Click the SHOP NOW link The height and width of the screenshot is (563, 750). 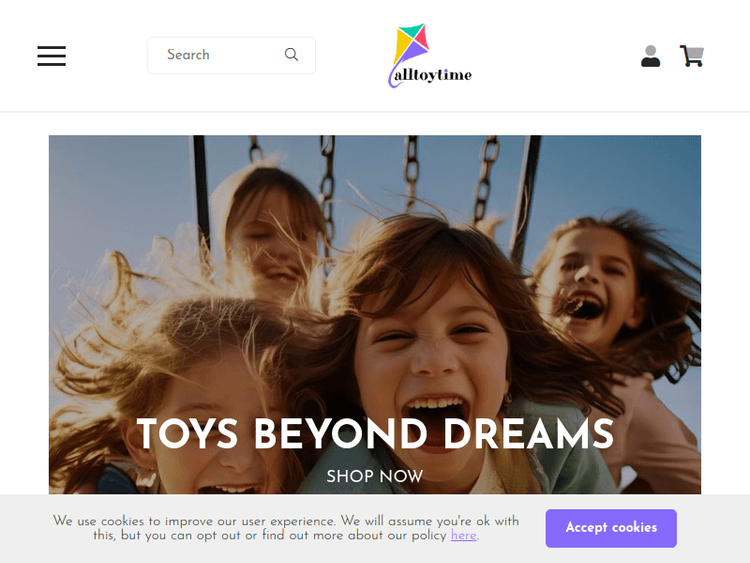click(375, 476)
